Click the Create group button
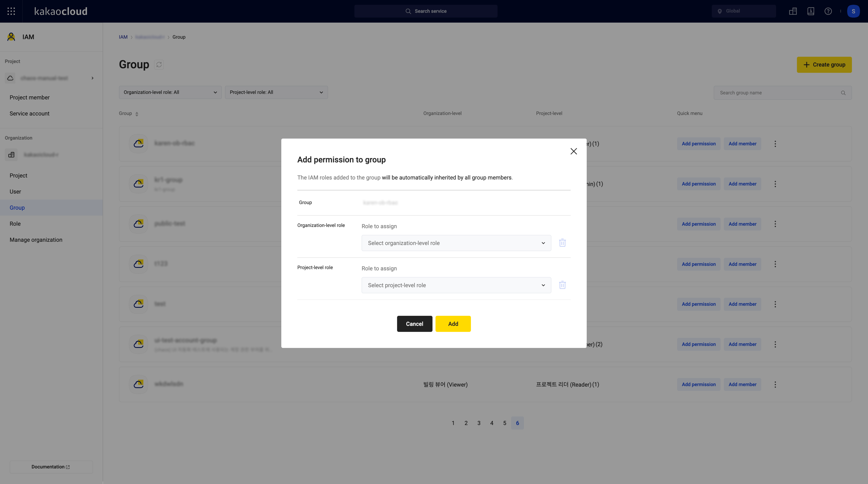Screen dimensions: 868x484 (824, 65)
